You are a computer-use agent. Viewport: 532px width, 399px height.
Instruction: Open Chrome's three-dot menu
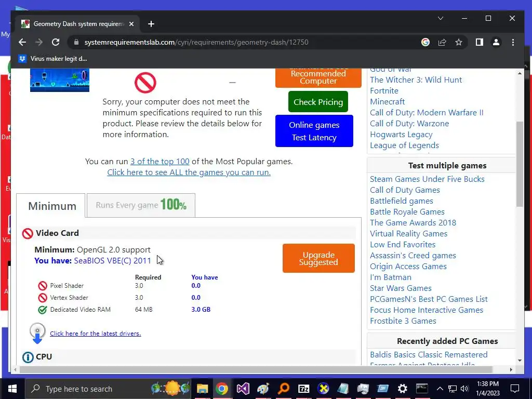tap(513, 42)
